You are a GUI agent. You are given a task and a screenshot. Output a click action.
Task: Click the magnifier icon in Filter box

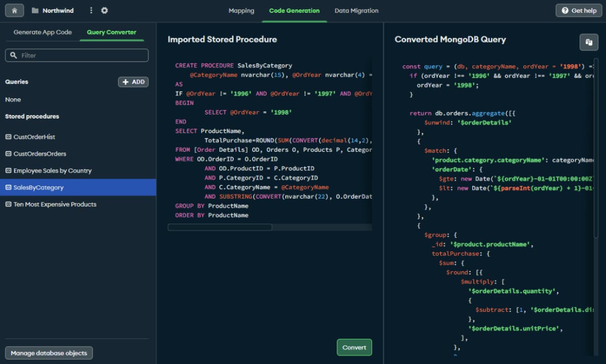tap(14, 55)
